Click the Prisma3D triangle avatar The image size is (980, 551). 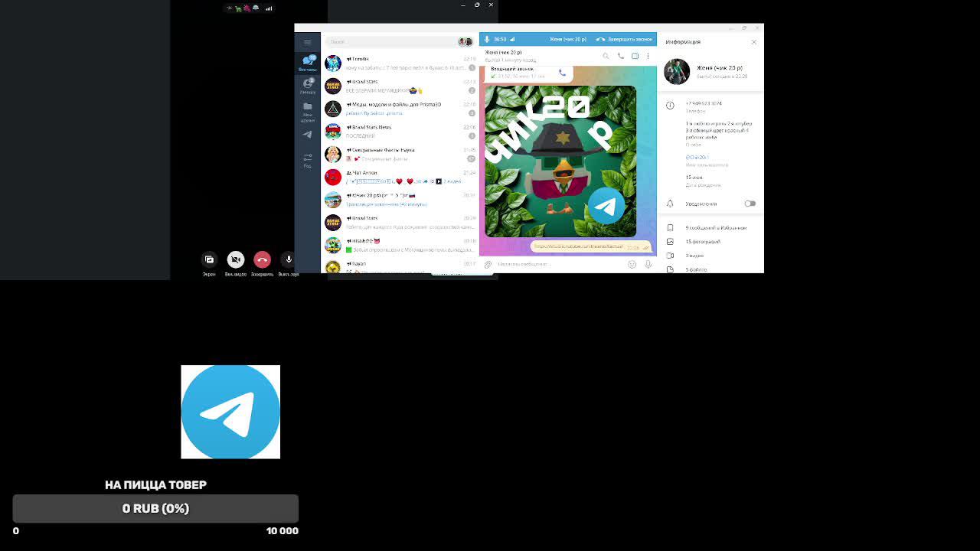[x=333, y=109]
